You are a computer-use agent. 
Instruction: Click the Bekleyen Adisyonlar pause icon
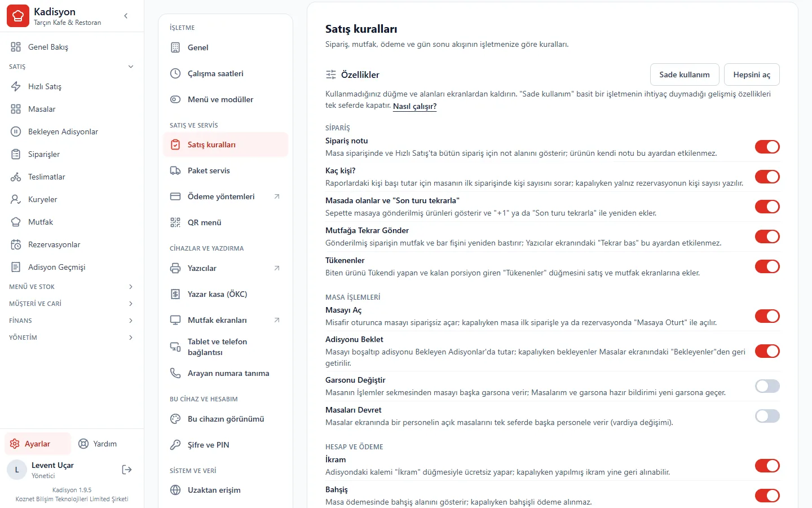point(16,132)
